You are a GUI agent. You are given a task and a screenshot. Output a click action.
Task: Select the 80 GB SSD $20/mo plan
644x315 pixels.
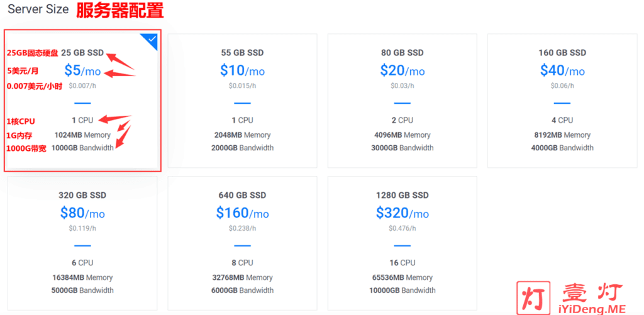tap(402, 101)
